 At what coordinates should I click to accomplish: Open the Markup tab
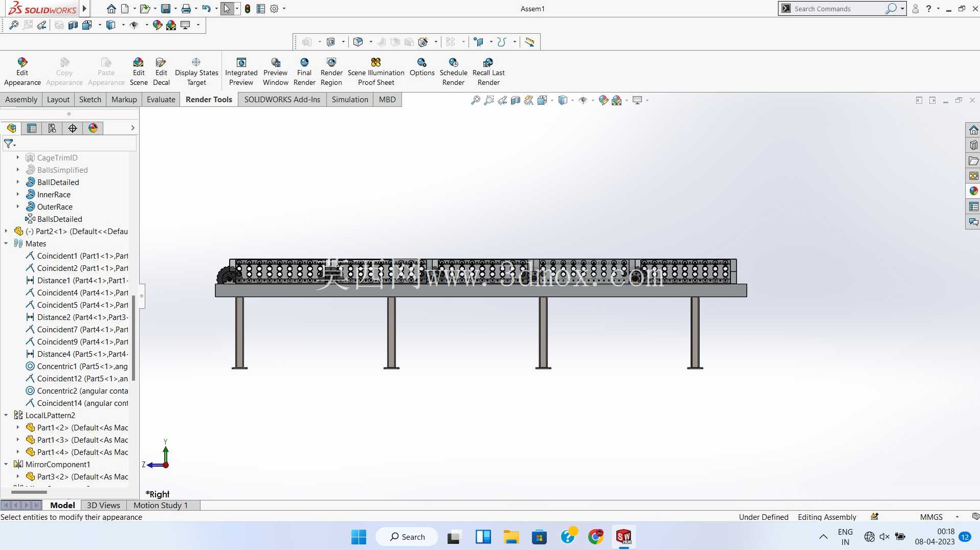click(124, 99)
